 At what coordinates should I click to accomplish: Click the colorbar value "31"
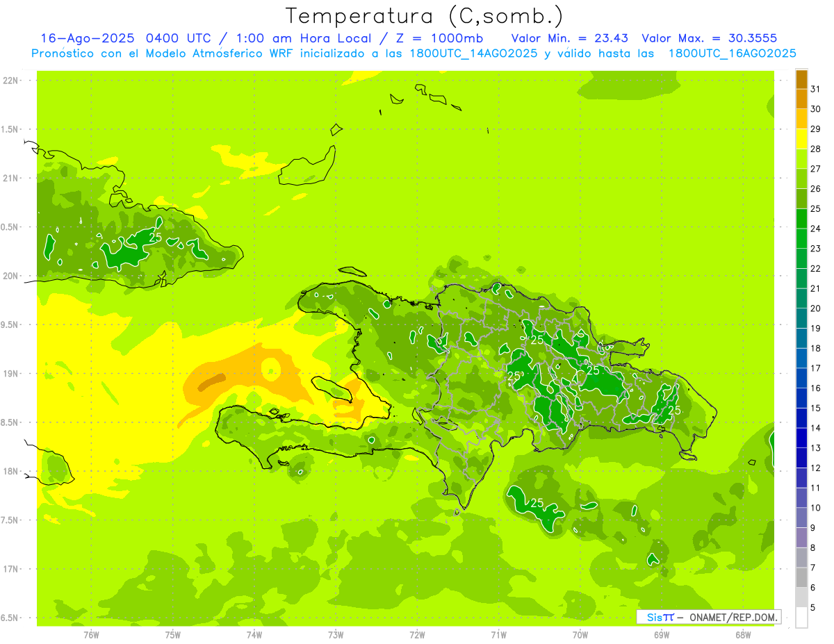pyautogui.click(x=816, y=89)
